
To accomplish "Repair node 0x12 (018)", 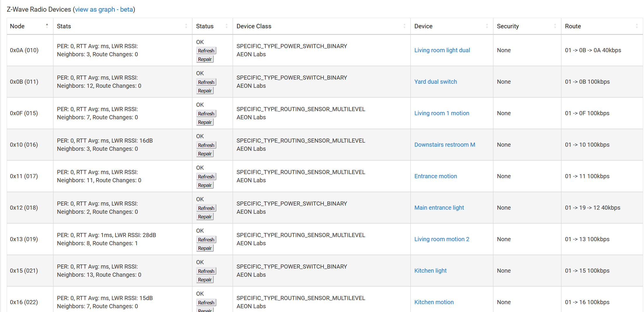I will click(x=205, y=217).
